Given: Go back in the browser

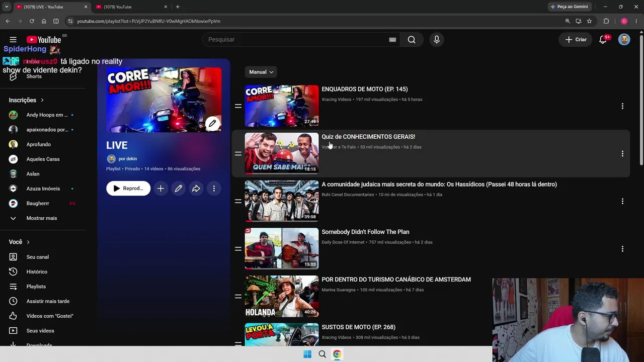Looking at the screenshot, I should pyautogui.click(x=8, y=21).
